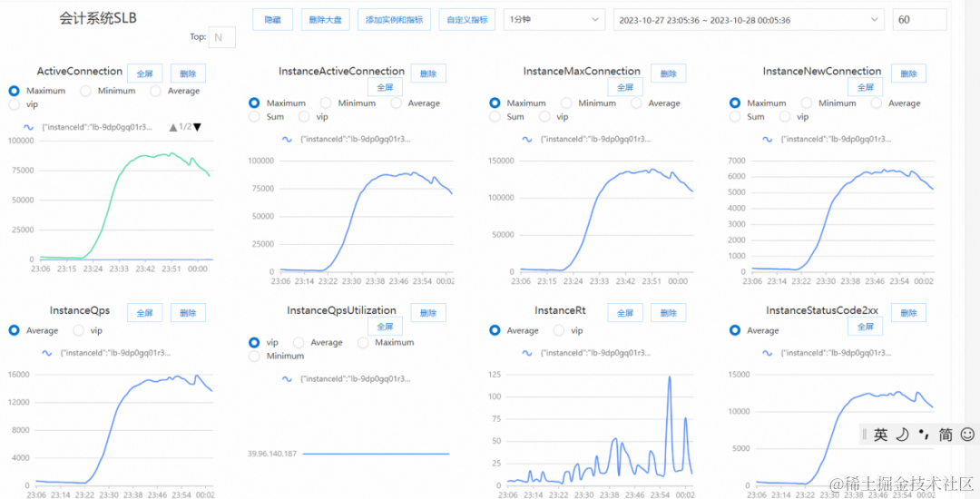
Task: Select vip for ActiveConnection
Action: tap(15, 104)
